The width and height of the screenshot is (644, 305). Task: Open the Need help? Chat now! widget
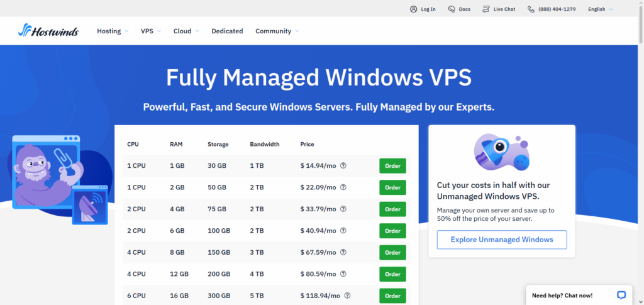[x=579, y=295]
